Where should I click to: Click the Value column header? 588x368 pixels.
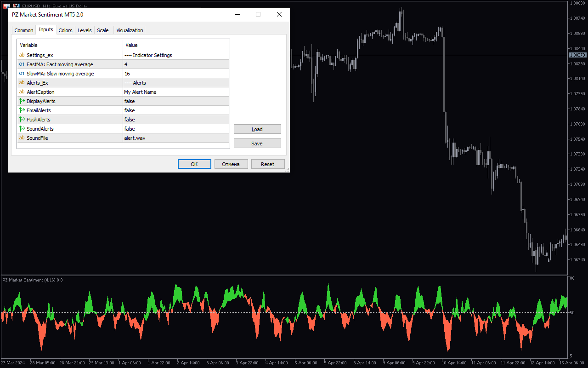(x=176, y=45)
